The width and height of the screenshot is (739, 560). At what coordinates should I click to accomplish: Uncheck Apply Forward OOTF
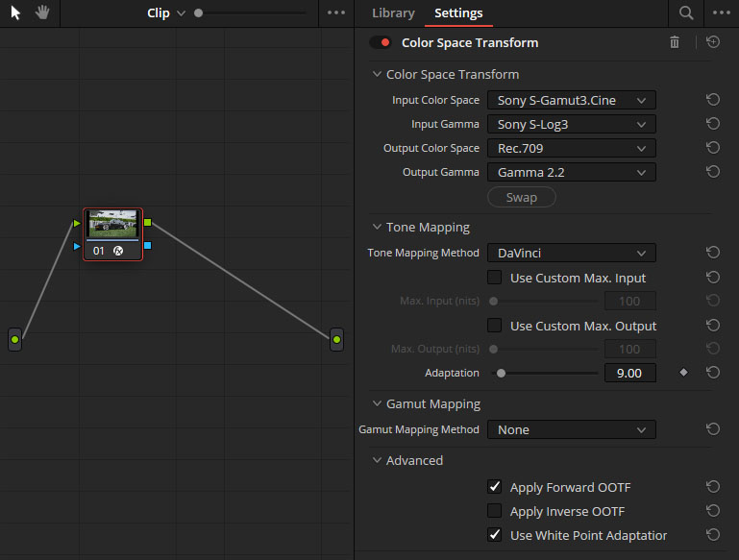(x=495, y=487)
